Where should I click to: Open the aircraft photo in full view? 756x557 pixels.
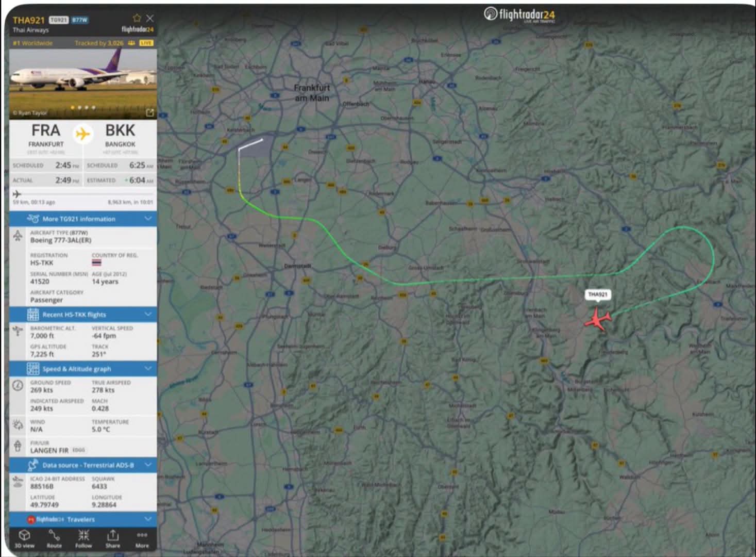[x=150, y=112]
